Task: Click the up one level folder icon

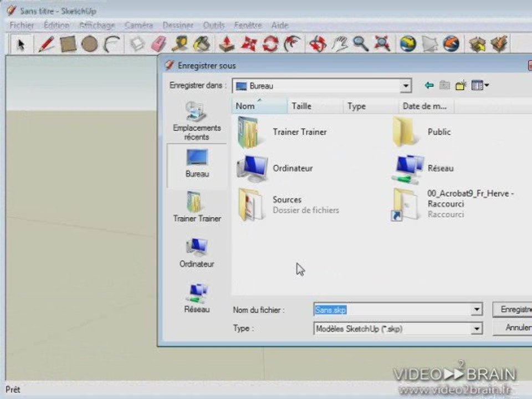Action: (x=444, y=85)
